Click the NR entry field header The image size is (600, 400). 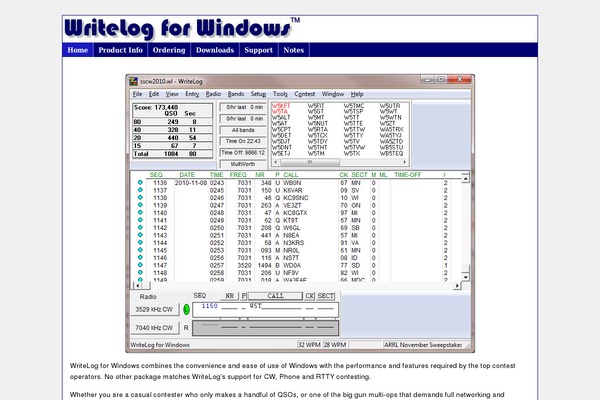click(230, 296)
